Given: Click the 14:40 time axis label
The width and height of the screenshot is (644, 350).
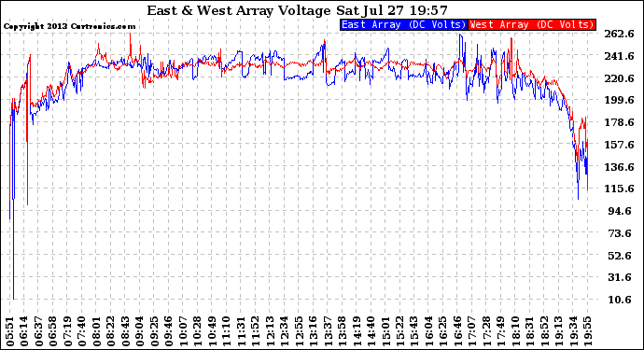Looking at the screenshot, I should pyautogui.click(x=371, y=331).
